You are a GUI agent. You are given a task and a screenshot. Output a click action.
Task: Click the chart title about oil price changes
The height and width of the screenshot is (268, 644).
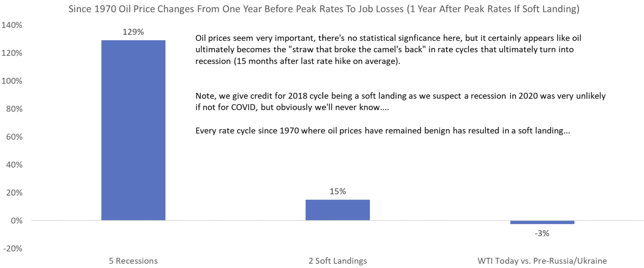[x=324, y=9]
